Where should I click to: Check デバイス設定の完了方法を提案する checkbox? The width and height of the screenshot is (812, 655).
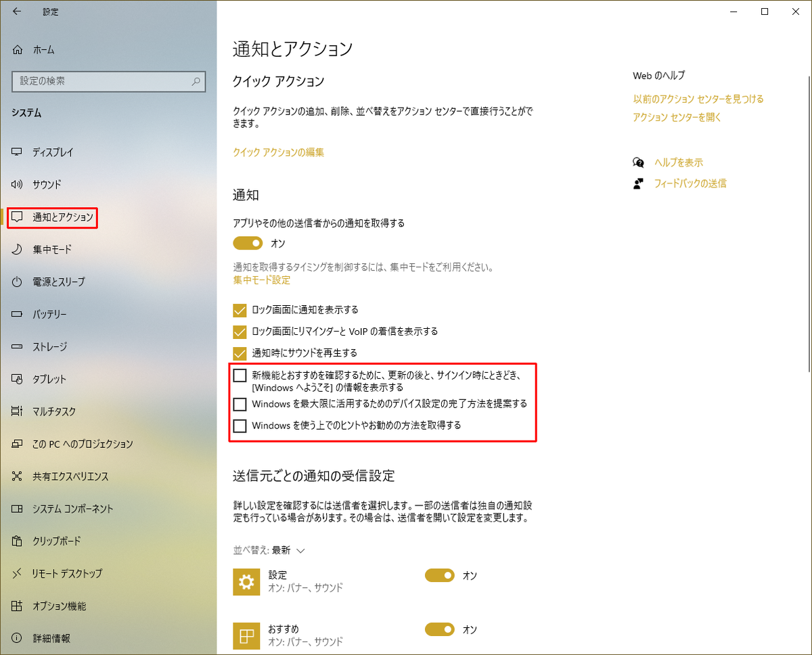pyautogui.click(x=240, y=405)
